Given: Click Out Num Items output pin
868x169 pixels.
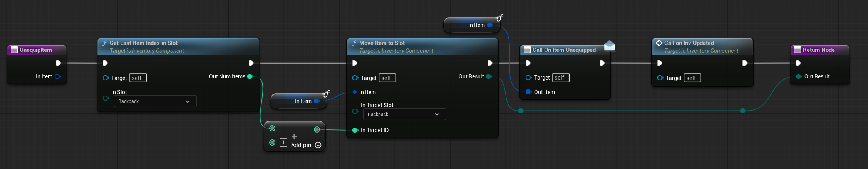Looking at the screenshot, I should click(x=250, y=76).
